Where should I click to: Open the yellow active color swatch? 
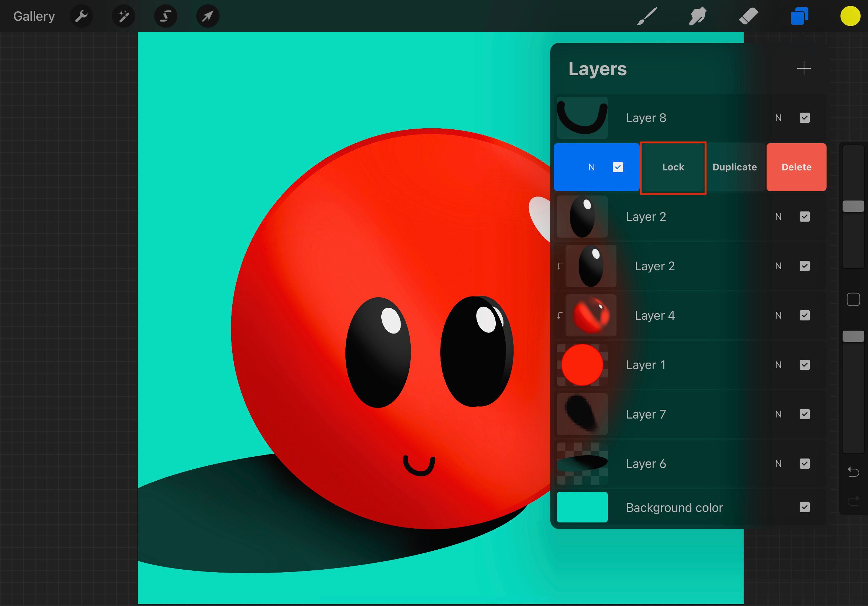[850, 16]
